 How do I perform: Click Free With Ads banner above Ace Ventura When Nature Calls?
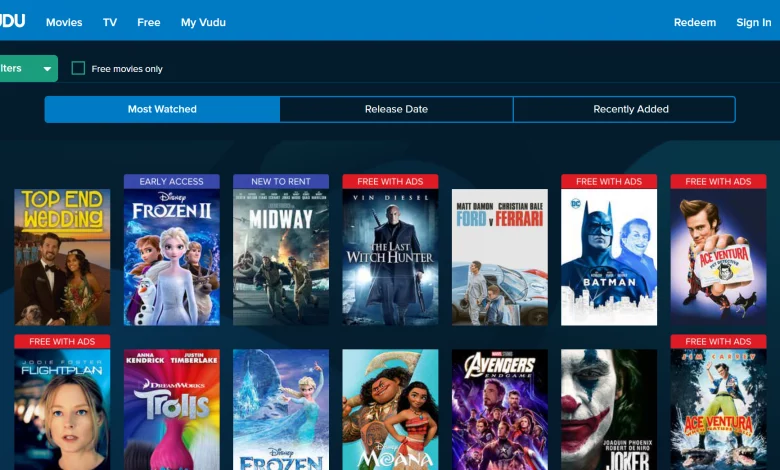click(718, 342)
